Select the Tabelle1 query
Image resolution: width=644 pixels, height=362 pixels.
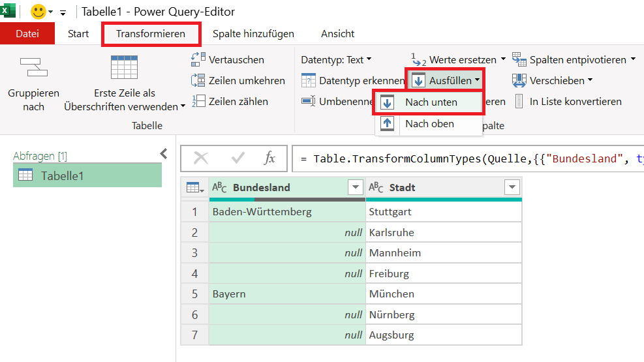[87, 175]
